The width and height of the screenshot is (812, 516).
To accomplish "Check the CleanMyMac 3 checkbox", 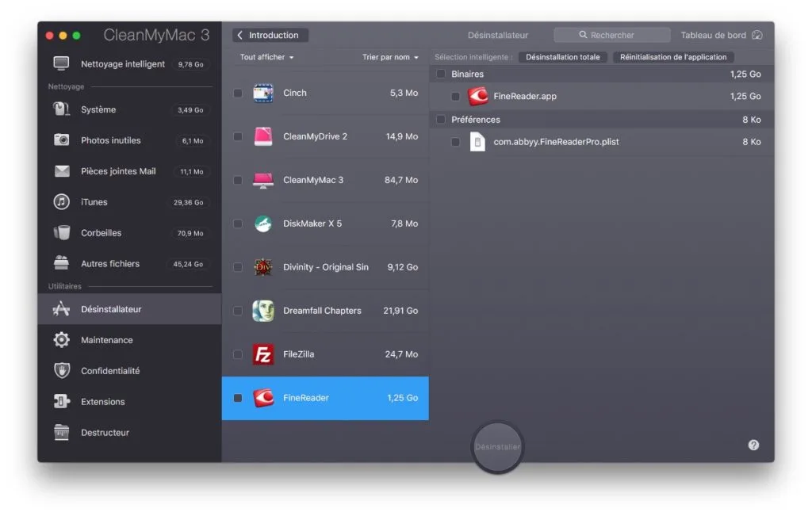I will point(238,180).
